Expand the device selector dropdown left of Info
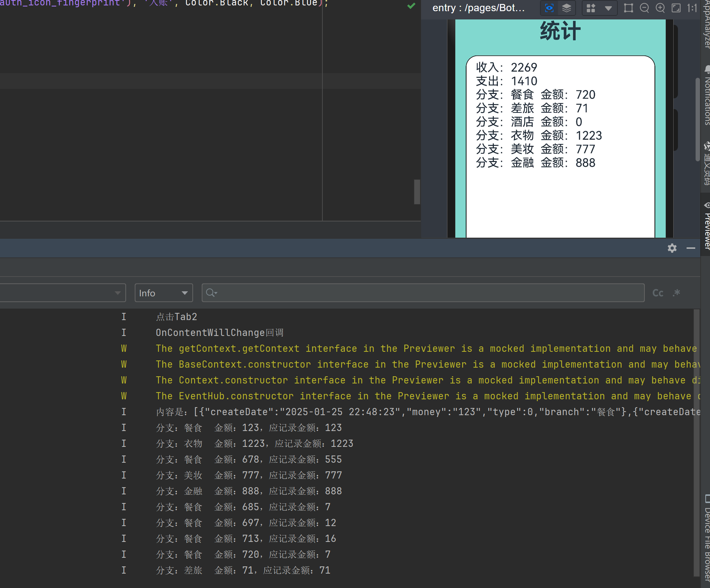Screen dimensions: 710x588 point(117,293)
